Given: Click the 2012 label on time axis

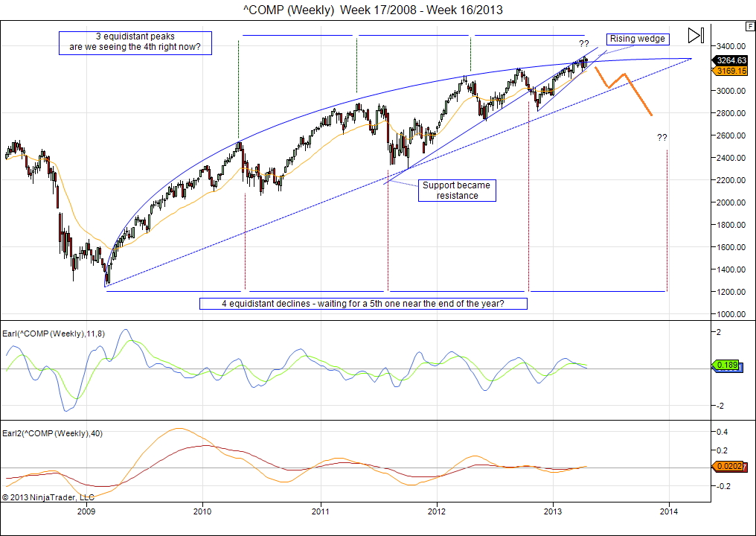Looking at the screenshot, I should (x=437, y=511).
